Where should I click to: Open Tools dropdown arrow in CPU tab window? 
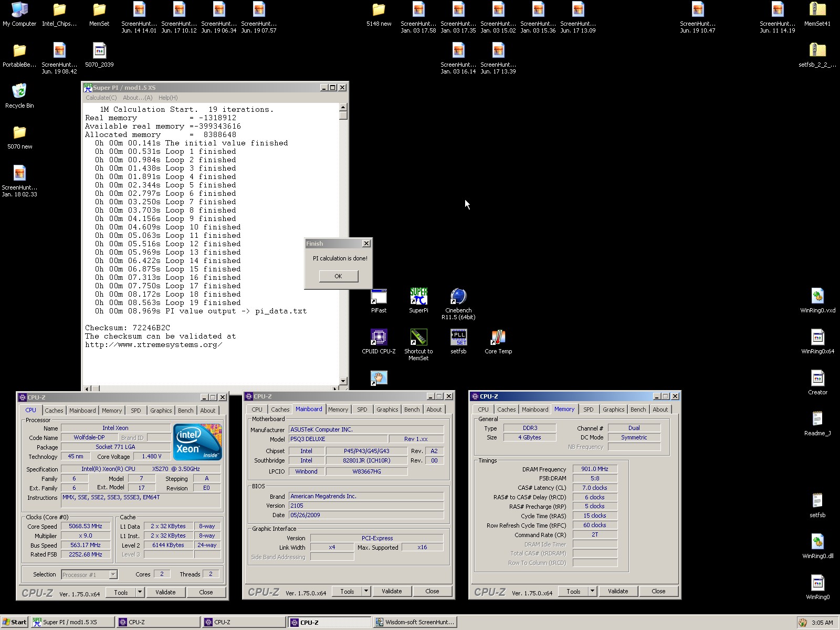pyautogui.click(x=140, y=592)
